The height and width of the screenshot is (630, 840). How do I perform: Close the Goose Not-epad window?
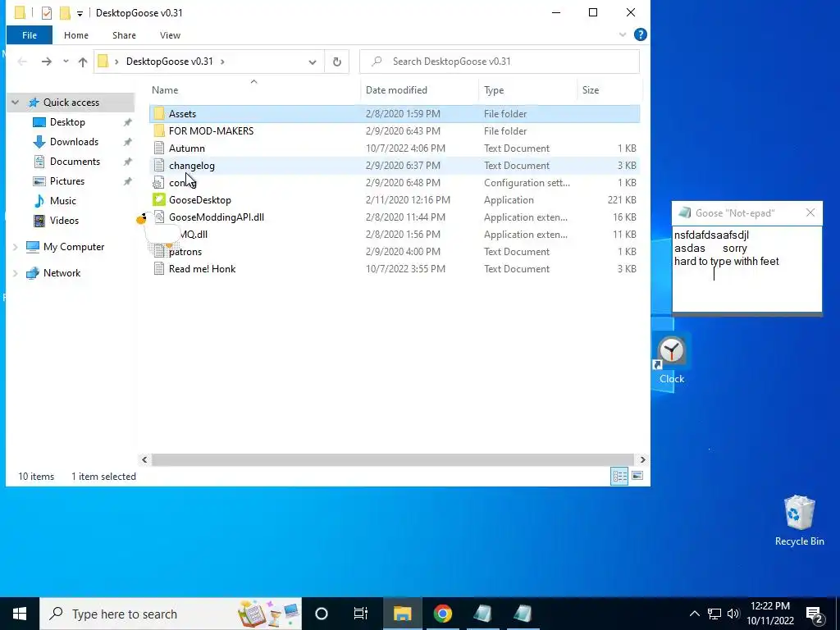pos(810,213)
